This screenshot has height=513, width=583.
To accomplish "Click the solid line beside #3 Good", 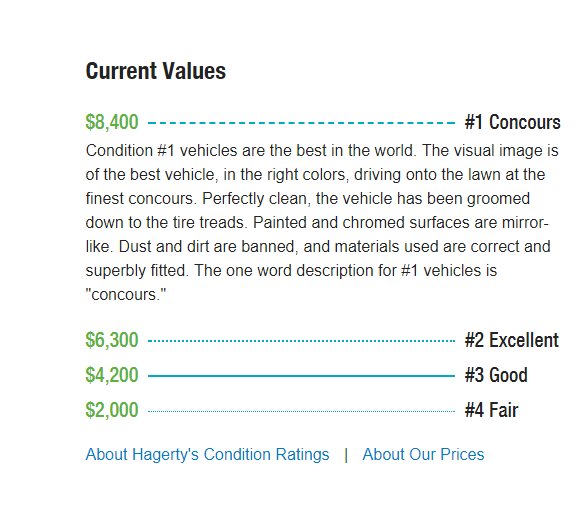I will [x=302, y=376].
